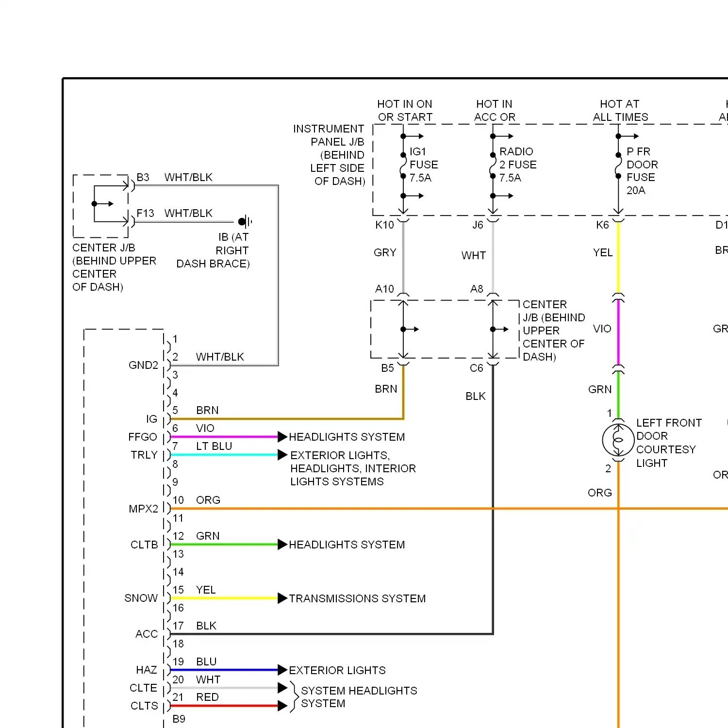The height and width of the screenshot is (728, 728).
Task: Click the arrowhead on the light blue TRLY wire
Action: [x=282, y=455]
